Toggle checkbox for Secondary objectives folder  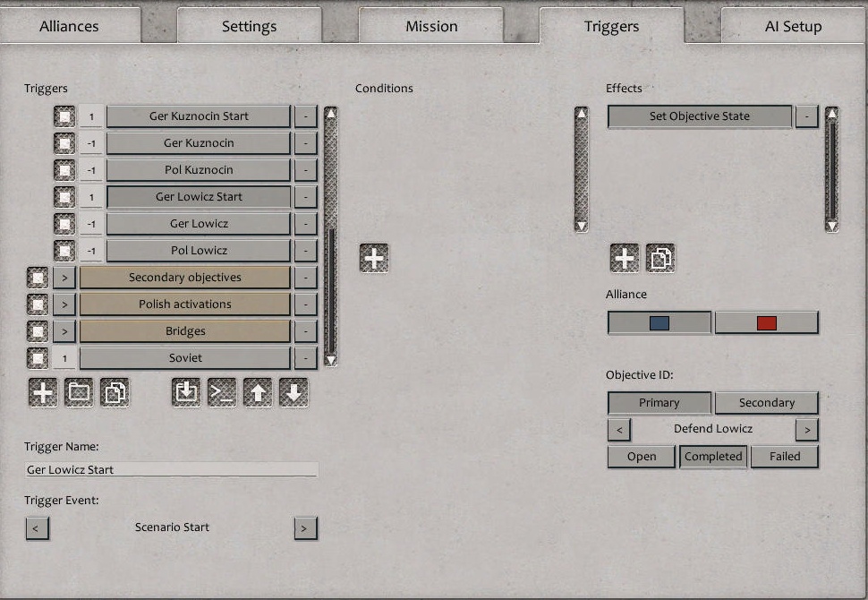[x=38, y=278]
